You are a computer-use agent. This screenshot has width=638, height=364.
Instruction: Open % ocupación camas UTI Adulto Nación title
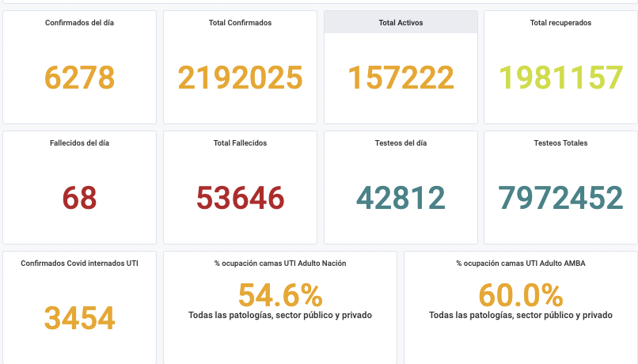[280, 263]
